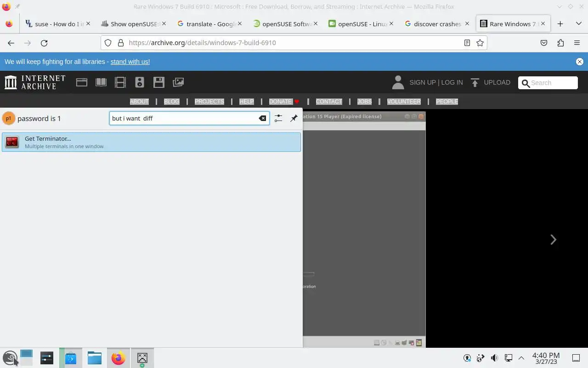Bookmark this page with the star

(x=480, y=43)
